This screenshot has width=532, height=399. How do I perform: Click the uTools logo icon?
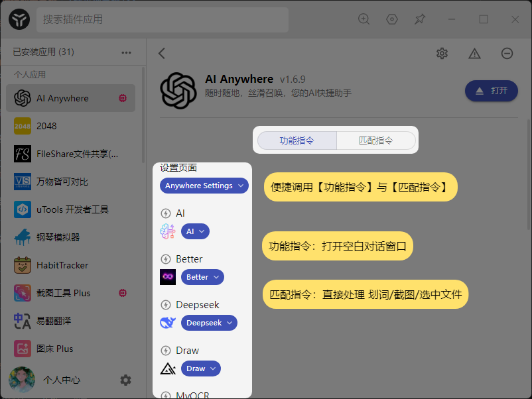pyautogui.click(x=19, y=19)
